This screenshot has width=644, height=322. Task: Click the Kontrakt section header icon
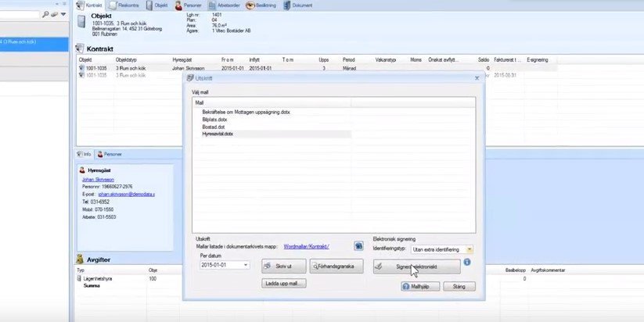pos(80,48)
